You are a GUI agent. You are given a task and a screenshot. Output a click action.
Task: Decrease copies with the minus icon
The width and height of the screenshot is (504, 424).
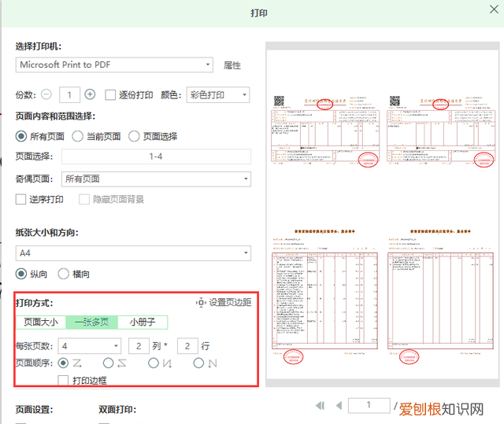point(46,94)
